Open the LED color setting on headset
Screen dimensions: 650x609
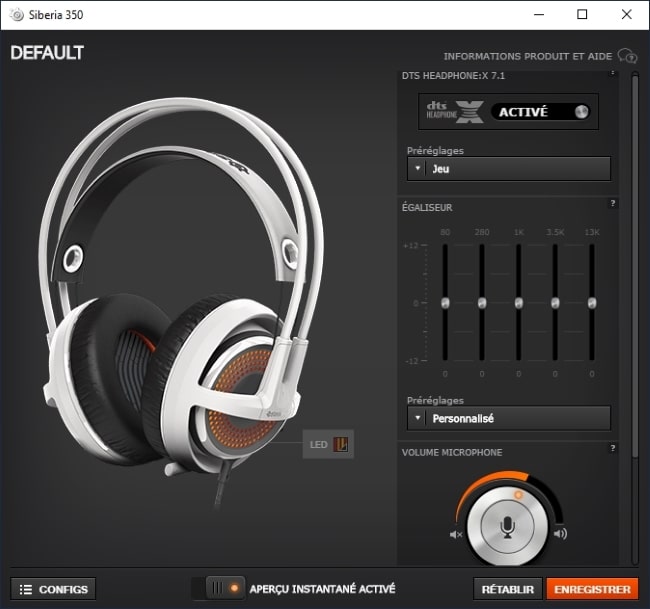coord(328,444)
